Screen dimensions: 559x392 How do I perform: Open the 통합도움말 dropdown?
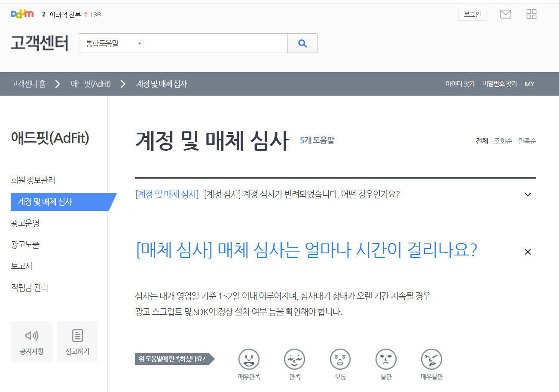pos(113,43)
